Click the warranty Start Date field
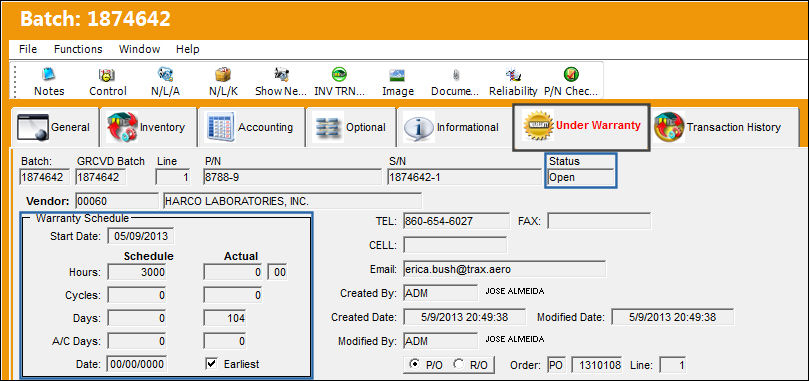The image size is (809, 381). point(141,236)
